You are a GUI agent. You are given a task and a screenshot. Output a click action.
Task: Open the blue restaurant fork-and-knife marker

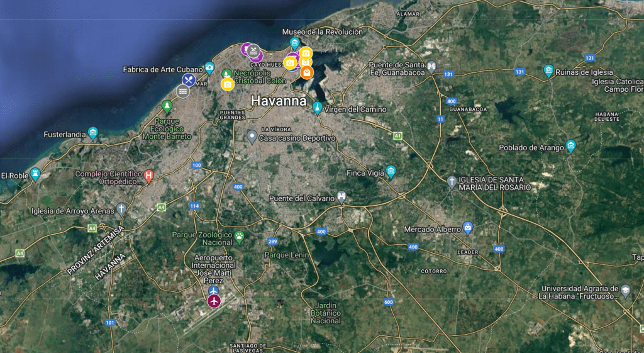[189, 80]
